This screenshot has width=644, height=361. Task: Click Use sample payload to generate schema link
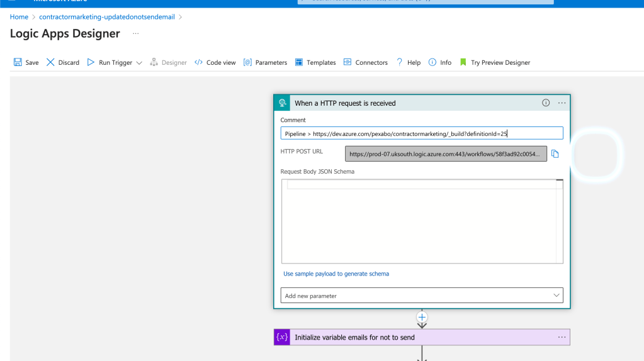(336, 274)
